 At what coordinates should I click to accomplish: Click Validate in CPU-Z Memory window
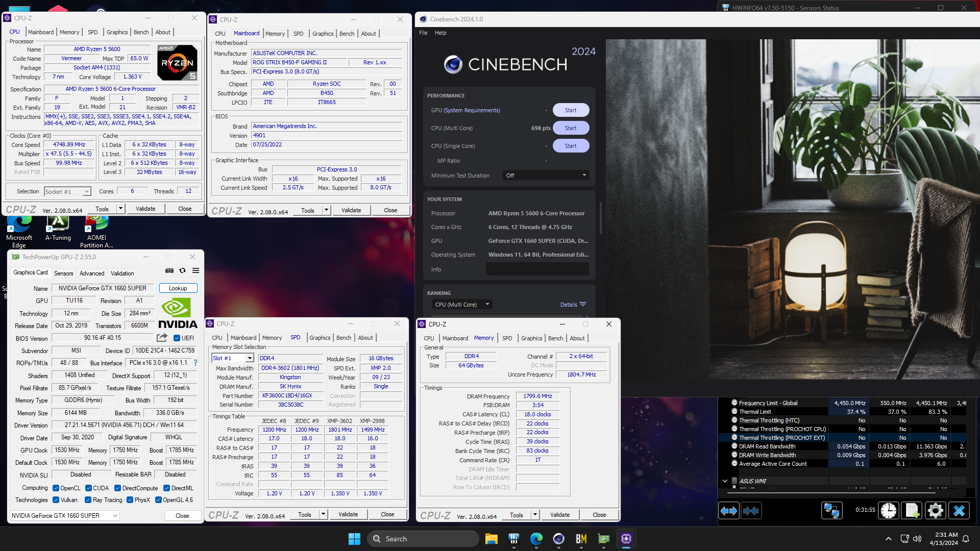560,515
